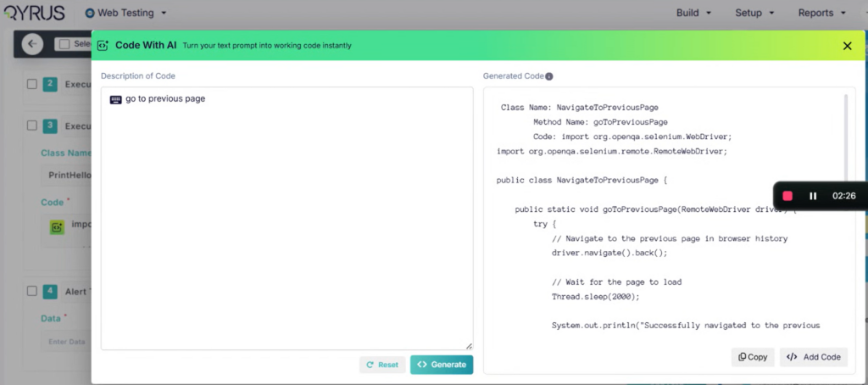This screenshot has width=868, height=385.
Task: Expand the Build menu
Action: click(693, 13)
